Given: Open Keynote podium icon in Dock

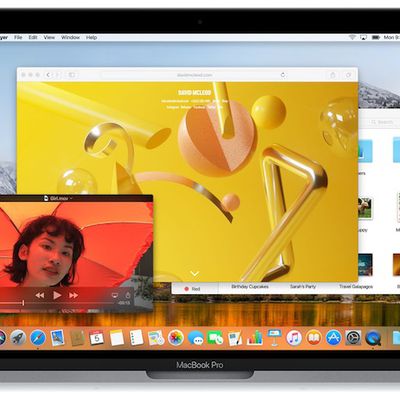Looking at the screenshot, I should click(x=274, y=337).
